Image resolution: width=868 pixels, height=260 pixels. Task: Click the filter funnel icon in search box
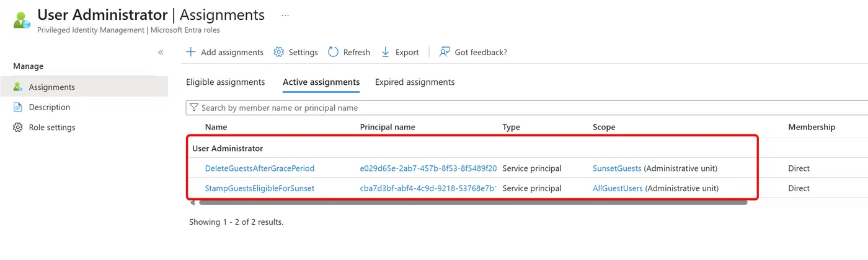[194, 108]
